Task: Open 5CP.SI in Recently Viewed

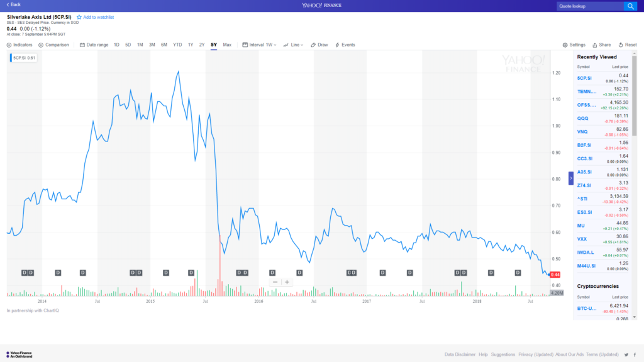Action: click(x=584, y=78)
